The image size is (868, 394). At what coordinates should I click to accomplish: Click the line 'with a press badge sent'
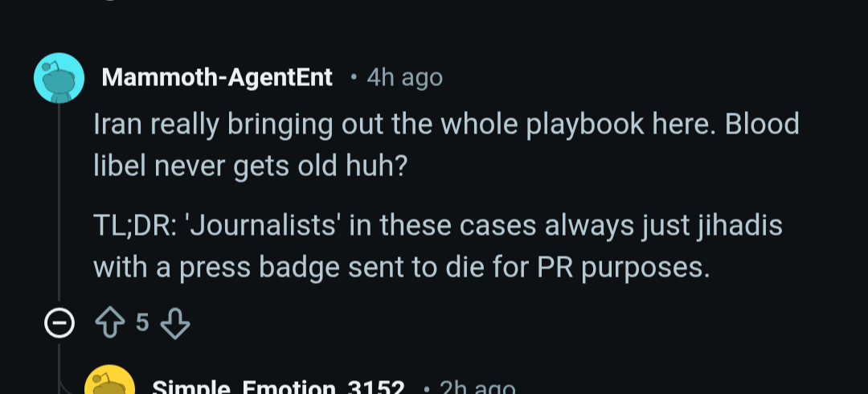coord(401,269)
